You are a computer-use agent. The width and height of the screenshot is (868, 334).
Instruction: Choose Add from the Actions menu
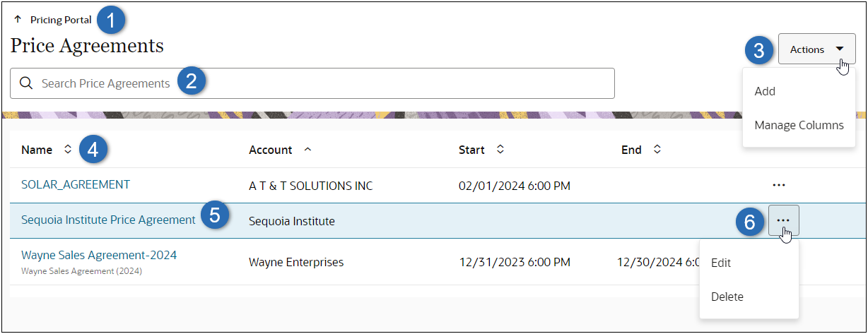click(x=765, y=91)
